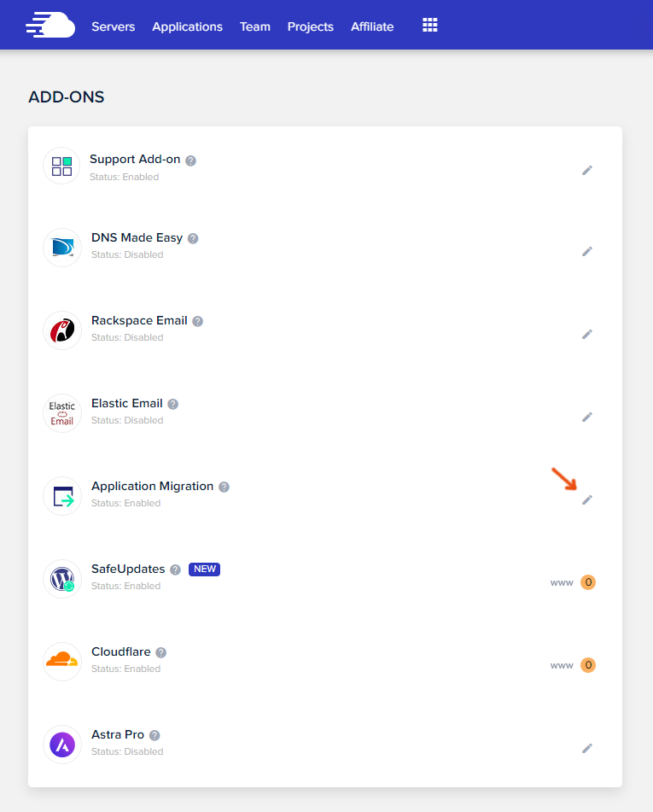This screenshot has width=653, height=812.
Task: Open help for Support Add-on
Action: click(x=190, y=161)
